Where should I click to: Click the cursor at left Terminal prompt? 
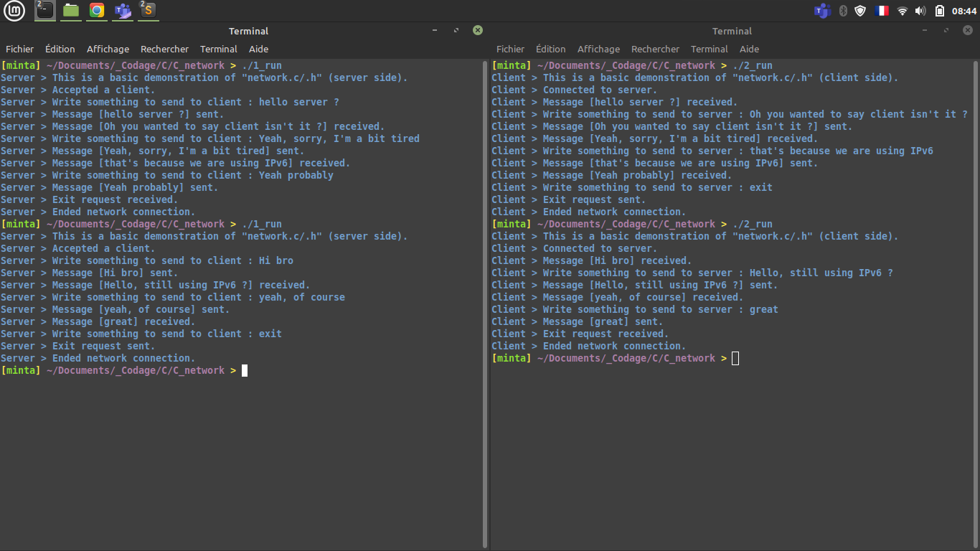coord(245,371)
